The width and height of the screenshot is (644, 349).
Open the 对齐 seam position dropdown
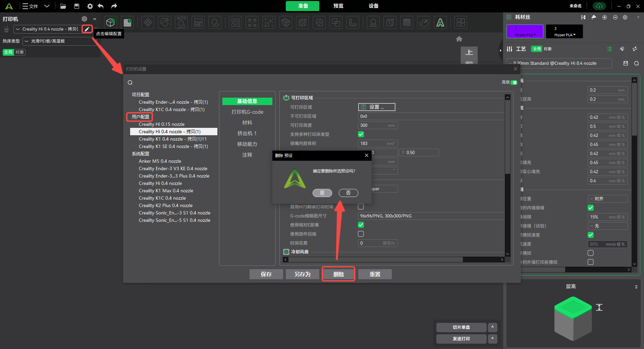click(607, 199)
